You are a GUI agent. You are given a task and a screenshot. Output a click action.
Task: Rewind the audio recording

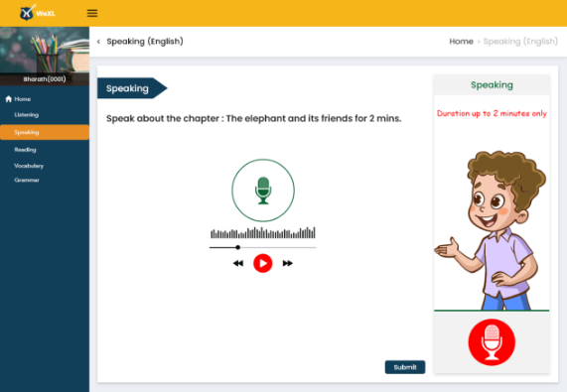pyautogui.click(x=238, y=263)
